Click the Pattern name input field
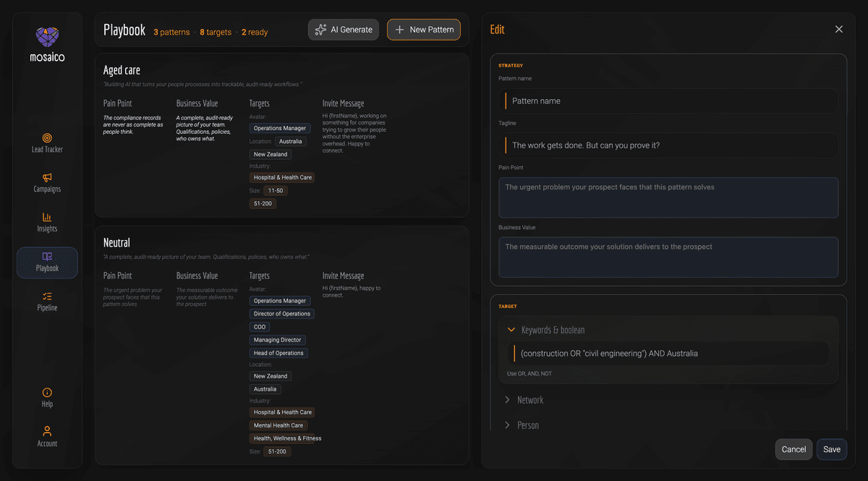 pos(668,101)
